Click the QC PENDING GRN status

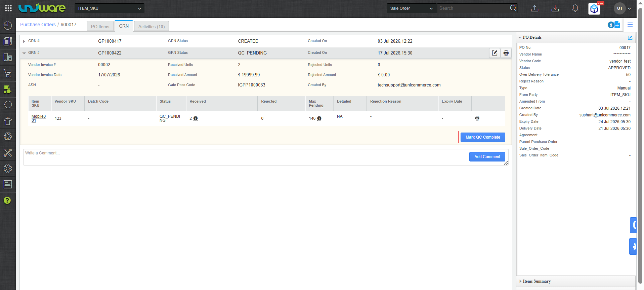pyautogui.click(x=252, y=53)
